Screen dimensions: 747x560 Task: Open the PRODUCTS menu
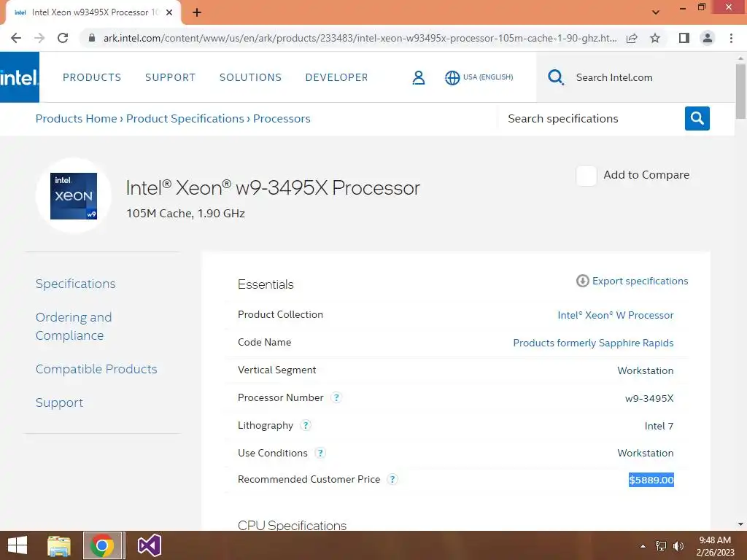[x=92, y=77]
